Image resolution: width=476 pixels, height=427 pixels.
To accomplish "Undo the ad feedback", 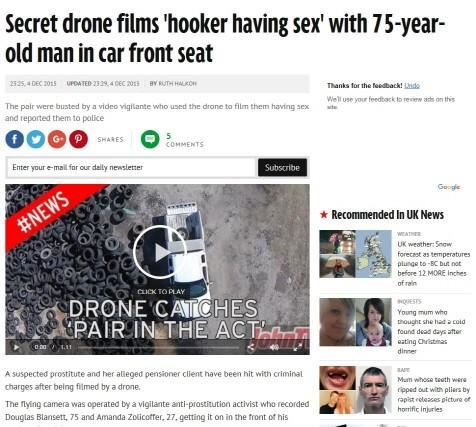I will (412, 86).
